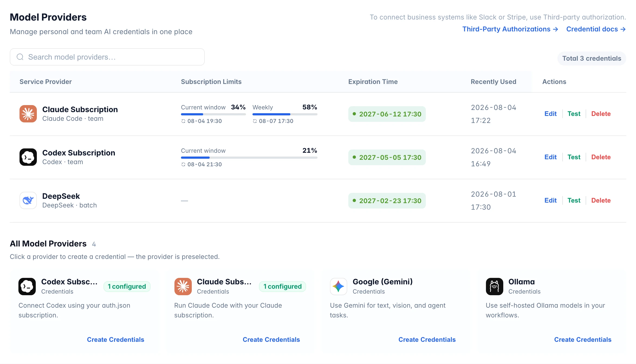Click the Service Provider column header

tap(46, 82)
